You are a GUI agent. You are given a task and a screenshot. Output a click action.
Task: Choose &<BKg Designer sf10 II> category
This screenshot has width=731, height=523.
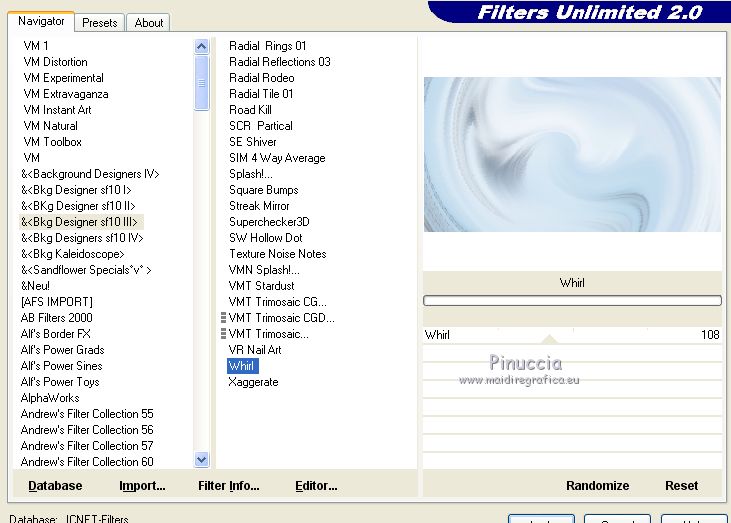[78, 206]
